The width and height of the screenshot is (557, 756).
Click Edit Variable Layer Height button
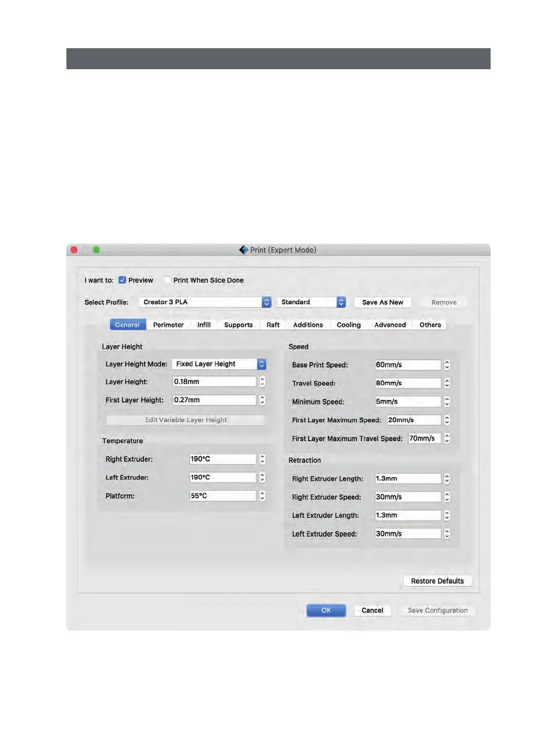[186, 420]
